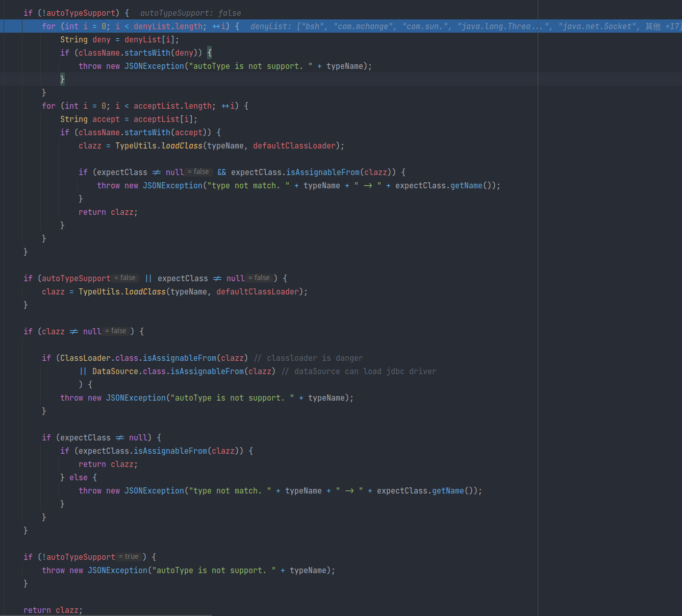Click '= false' hint after 'autoTypeSupport ||'
Screen dimensions: 682x616
tap(125, 278)
